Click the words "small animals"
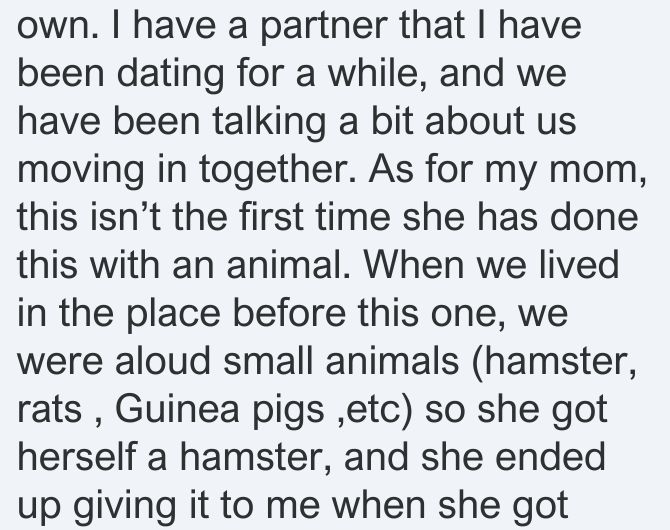670x530 pixels. (x=341, y=360)
